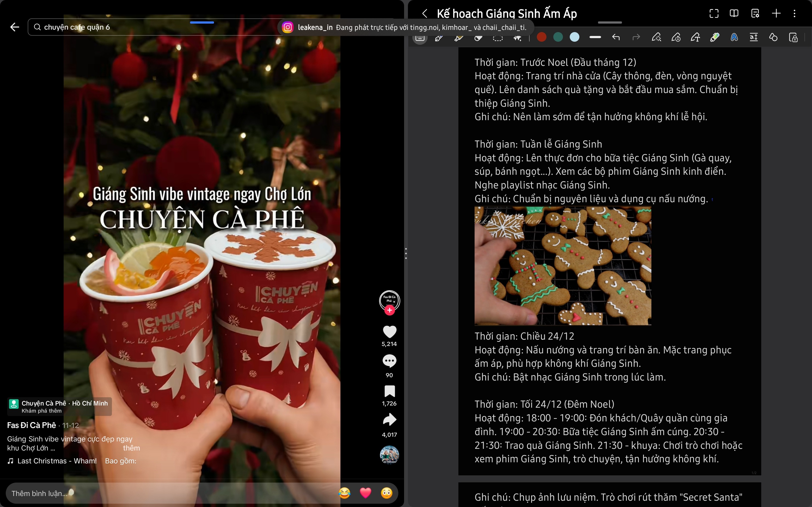Undo the last note edit
The width and height of the screenshot is (812, 507).
pos(616,37)
